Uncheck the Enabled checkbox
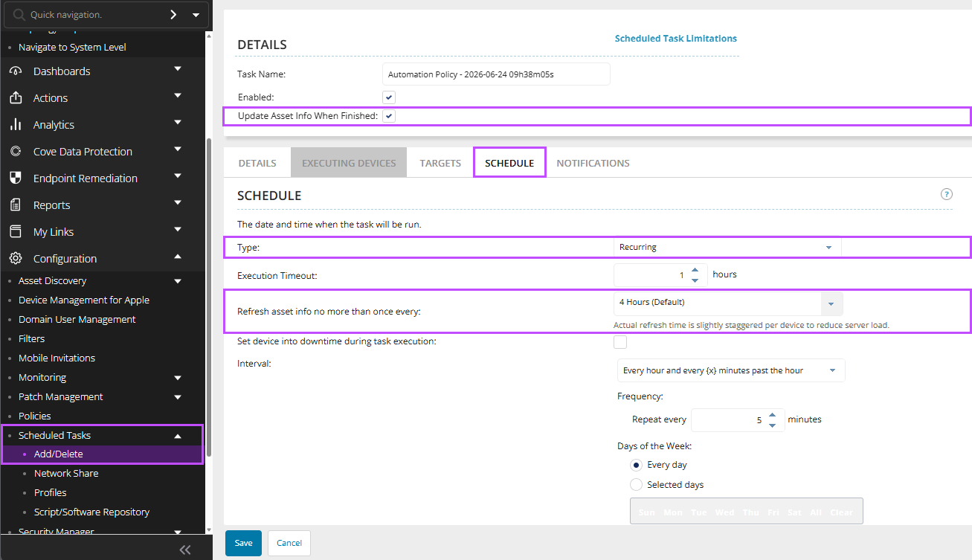 [x=389, y=97]
